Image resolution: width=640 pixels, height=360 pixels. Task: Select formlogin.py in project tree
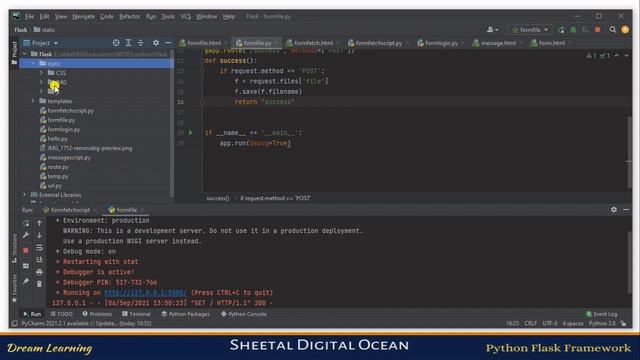(x=64, y=129)
